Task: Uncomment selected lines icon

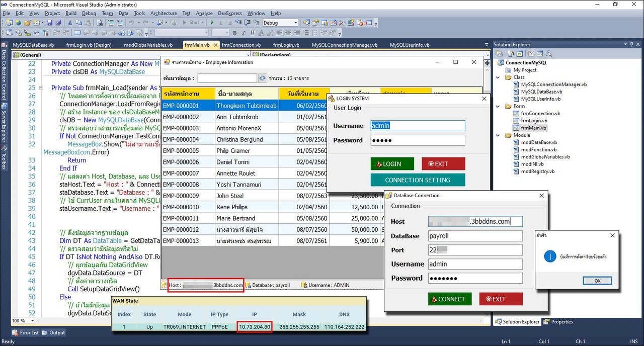Action: click(x=120, y=23)
